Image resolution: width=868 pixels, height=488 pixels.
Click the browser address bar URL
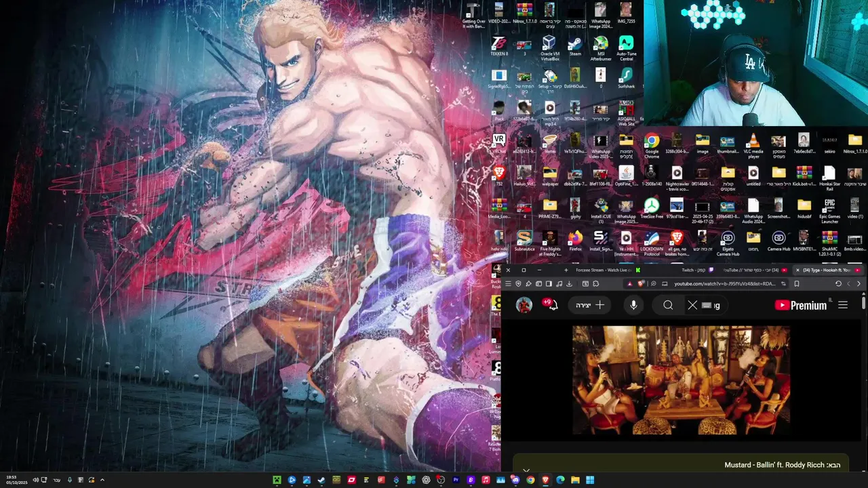click(x=724, y=284)
